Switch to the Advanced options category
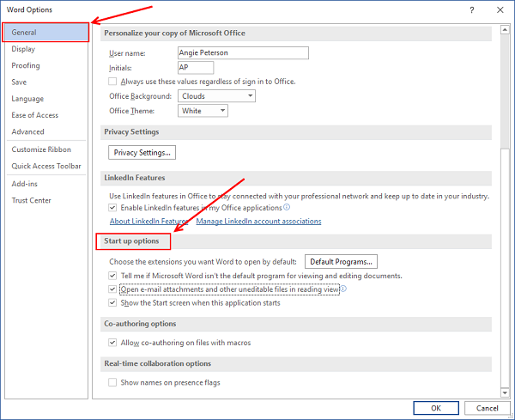The height and width of the screenshot is (420, 515). pos(28,131)
